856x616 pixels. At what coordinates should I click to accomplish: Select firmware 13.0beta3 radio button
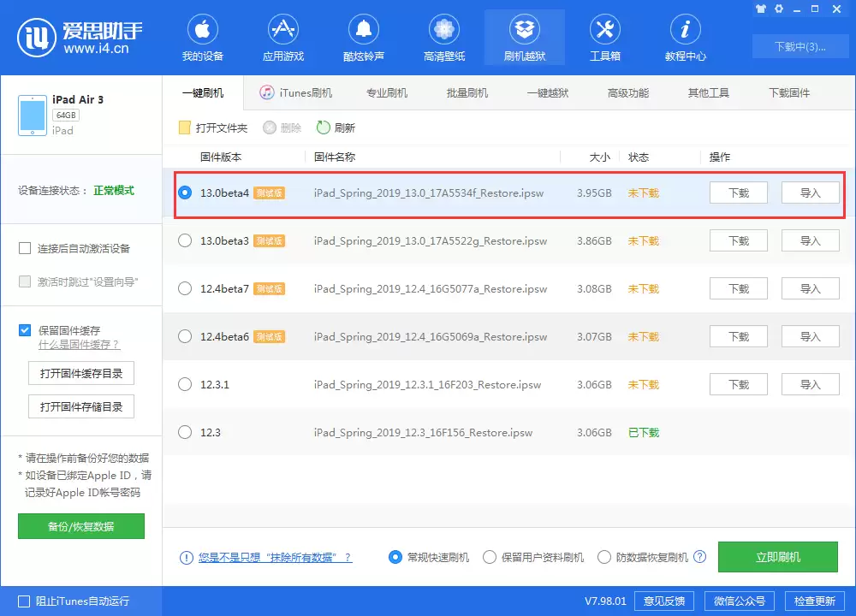(185, 240)
